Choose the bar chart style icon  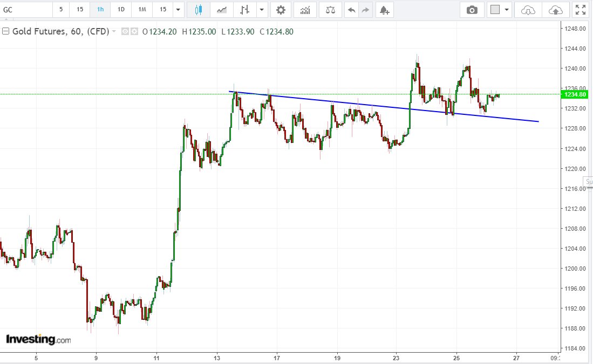click(244, 10)
